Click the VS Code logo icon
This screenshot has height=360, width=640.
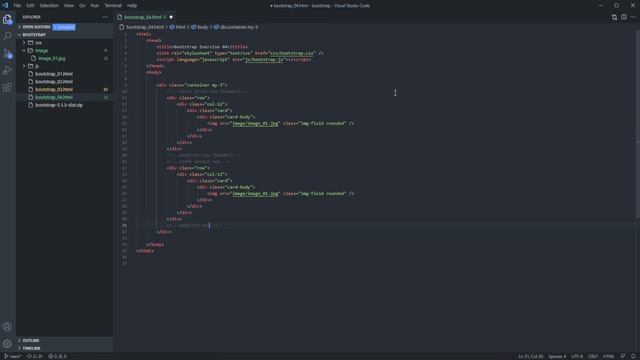(5, 5)
